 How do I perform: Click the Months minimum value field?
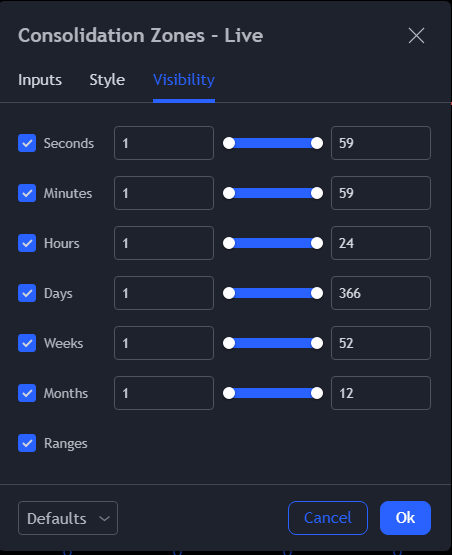[164, 393]
